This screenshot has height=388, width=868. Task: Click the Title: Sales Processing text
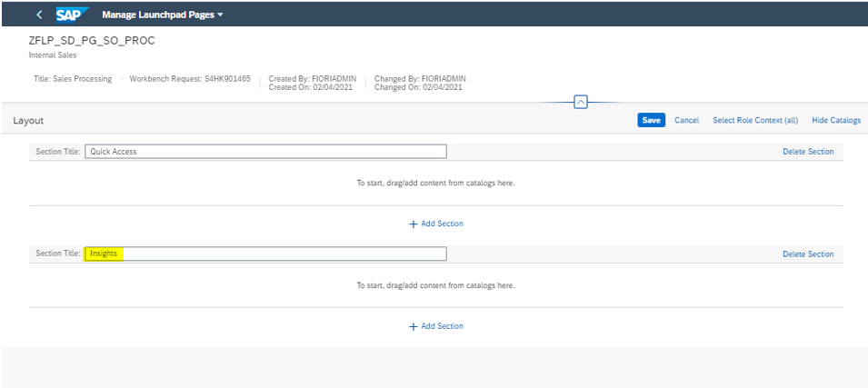point(73,79)
